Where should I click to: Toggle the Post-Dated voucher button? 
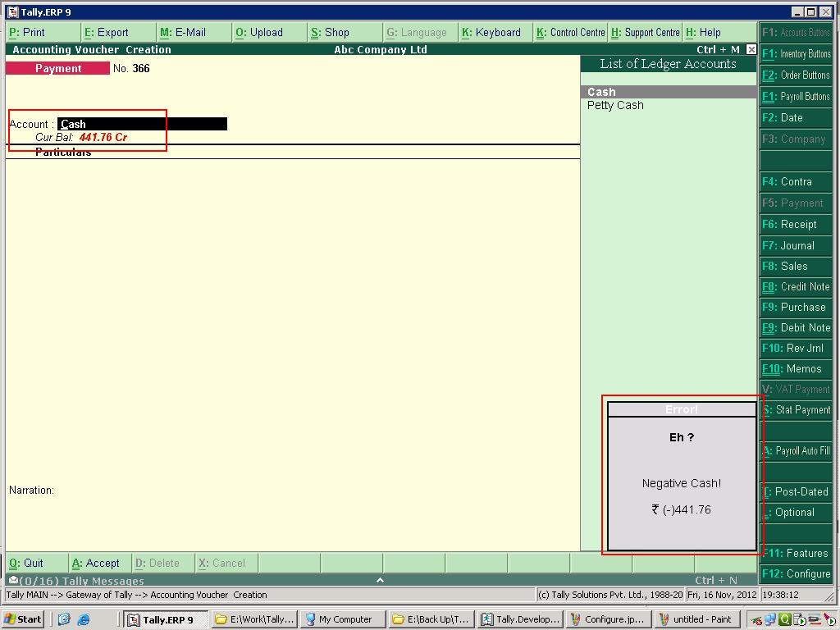pos(796,491)
